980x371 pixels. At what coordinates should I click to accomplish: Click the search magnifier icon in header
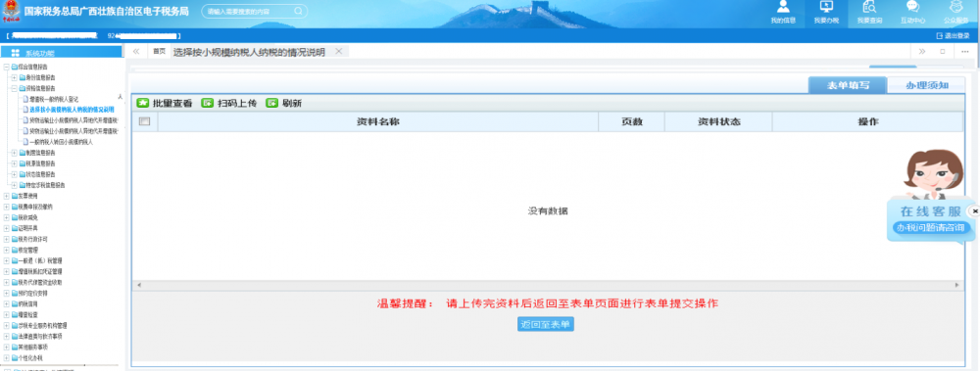pos(298,11)
